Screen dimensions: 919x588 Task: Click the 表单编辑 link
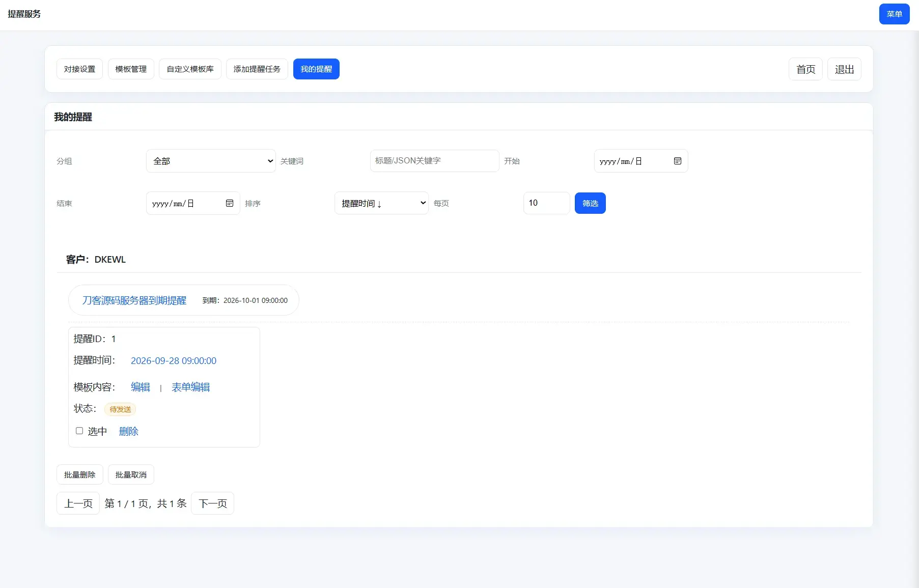coord(190,387)
